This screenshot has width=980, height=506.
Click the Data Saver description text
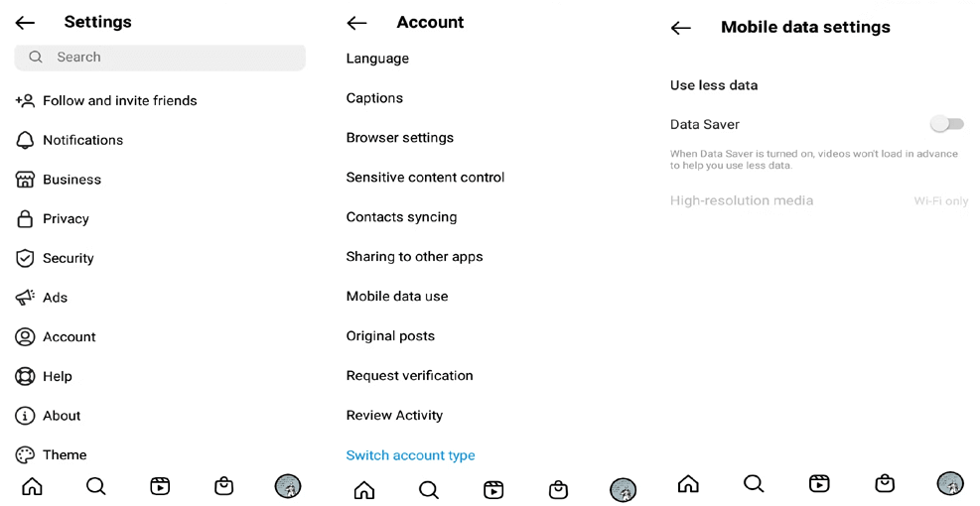pyautogui.click(x=814, y=160)
